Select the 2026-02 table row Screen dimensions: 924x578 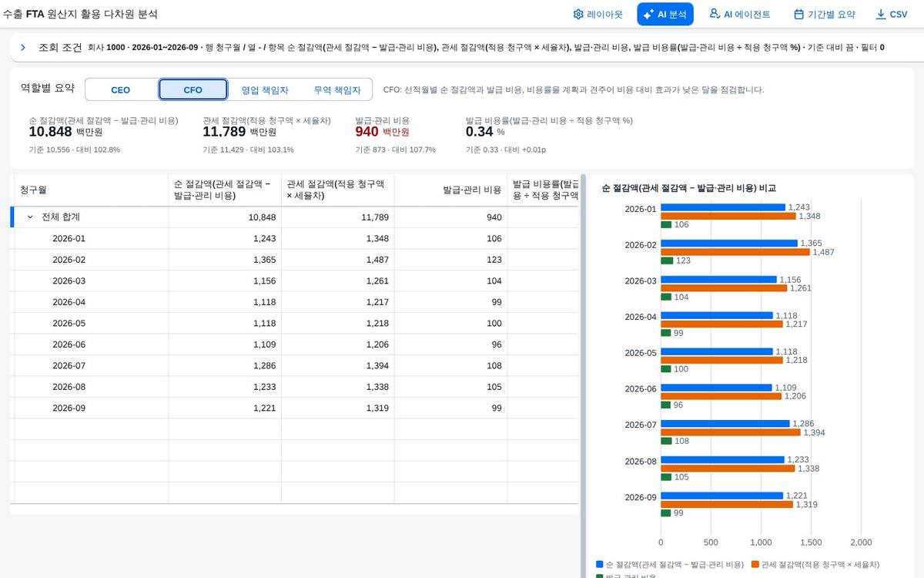(296, 260)
